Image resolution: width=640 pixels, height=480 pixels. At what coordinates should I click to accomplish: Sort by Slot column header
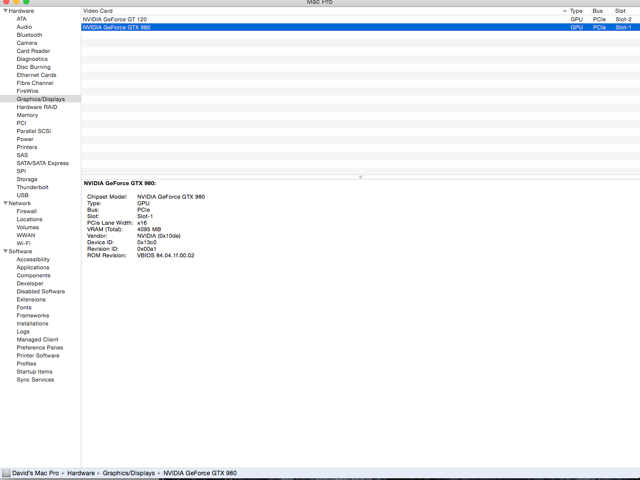click(620, 11)
